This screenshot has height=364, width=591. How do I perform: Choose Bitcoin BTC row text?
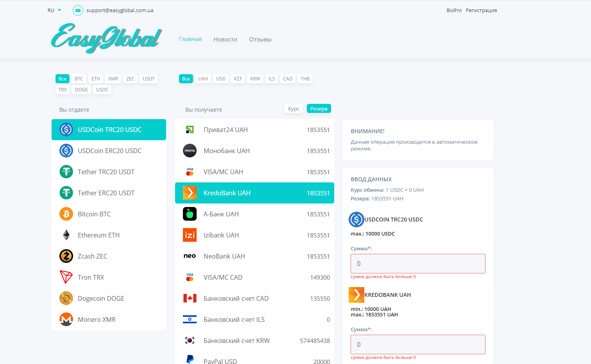(x=94, y=214)
